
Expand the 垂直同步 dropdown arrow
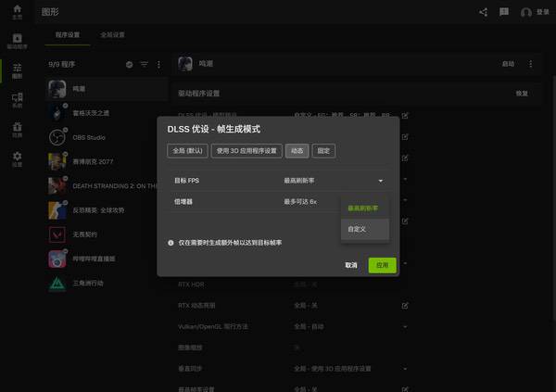[x=405, y=369]
